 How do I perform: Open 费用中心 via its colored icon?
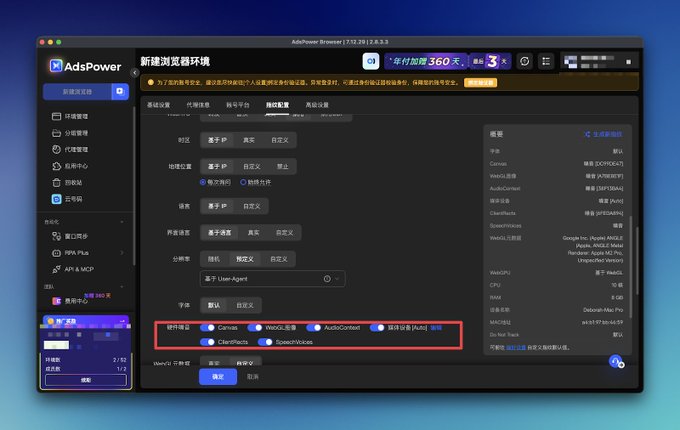click(x=56, y=301)
